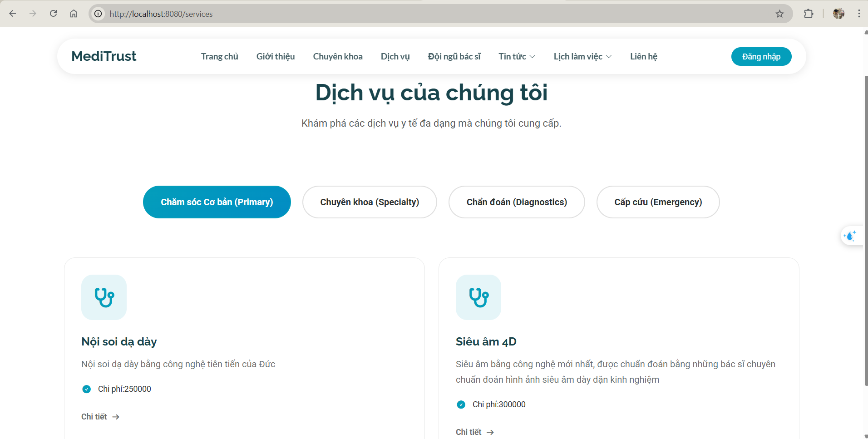Open Đội ngũ bác sĩ navigation item

(x=454, y=56)
